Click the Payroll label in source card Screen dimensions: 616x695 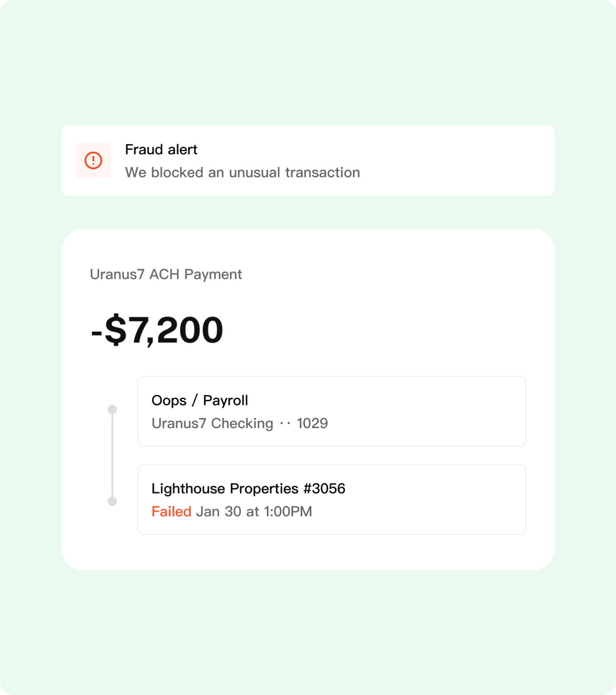(225, 400)
